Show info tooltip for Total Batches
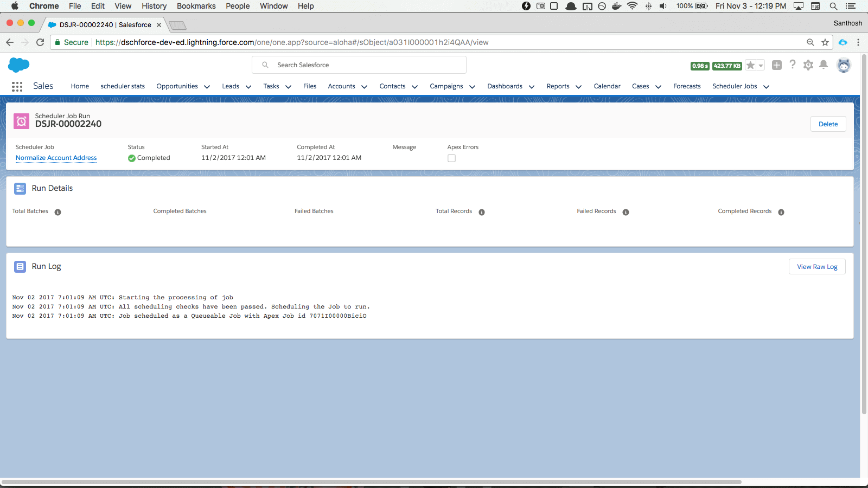This screenshot has width=868, height=488. tap(58, 212)
